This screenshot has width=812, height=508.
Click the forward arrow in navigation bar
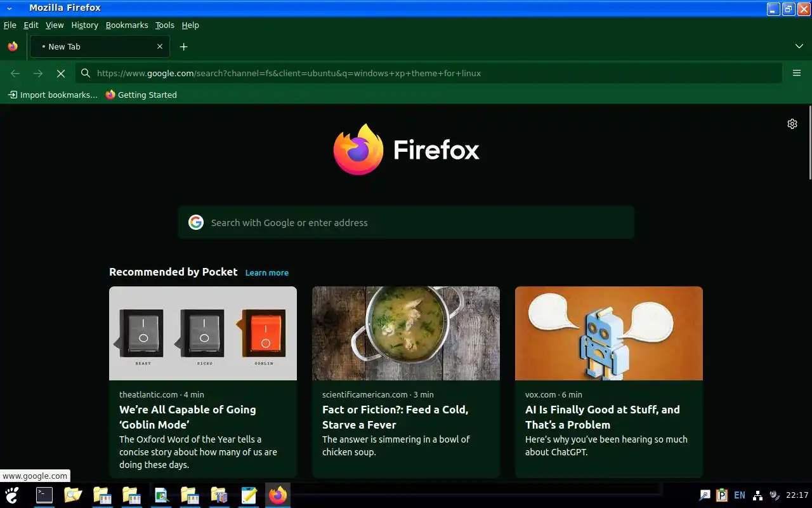(x=38, y=73)
